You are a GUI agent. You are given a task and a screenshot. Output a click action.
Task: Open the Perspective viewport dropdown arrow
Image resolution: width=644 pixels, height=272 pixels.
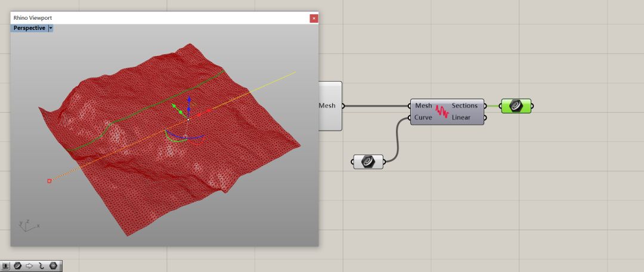click(51, 28)
